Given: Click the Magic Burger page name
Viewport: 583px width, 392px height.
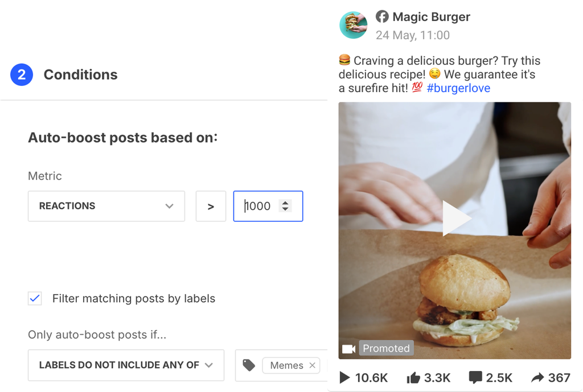Looking at the screenshot, I should 432,16.
